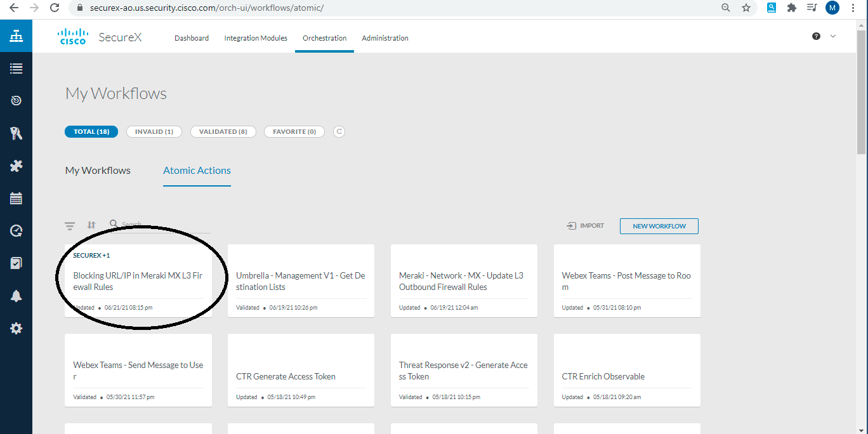The width and height of the screenshot is (868, 434).
Task: Click the 05/18/21 09:20 am timestamp
Action: (617, 397)
